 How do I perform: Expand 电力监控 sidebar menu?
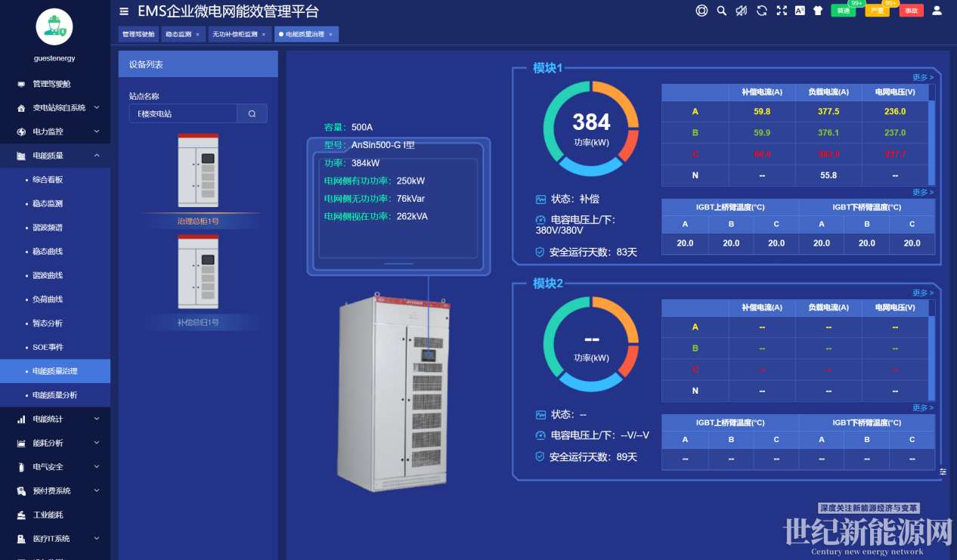click(55, 131)
